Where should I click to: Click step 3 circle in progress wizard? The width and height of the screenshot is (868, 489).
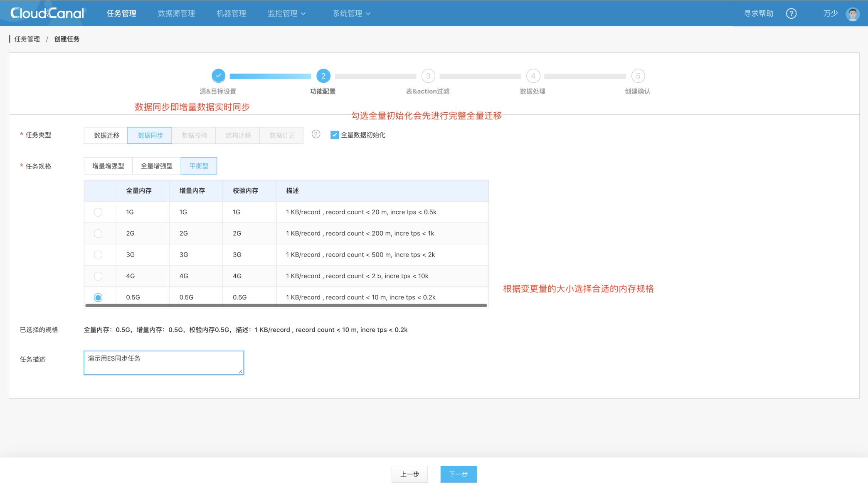pos(428,76)
